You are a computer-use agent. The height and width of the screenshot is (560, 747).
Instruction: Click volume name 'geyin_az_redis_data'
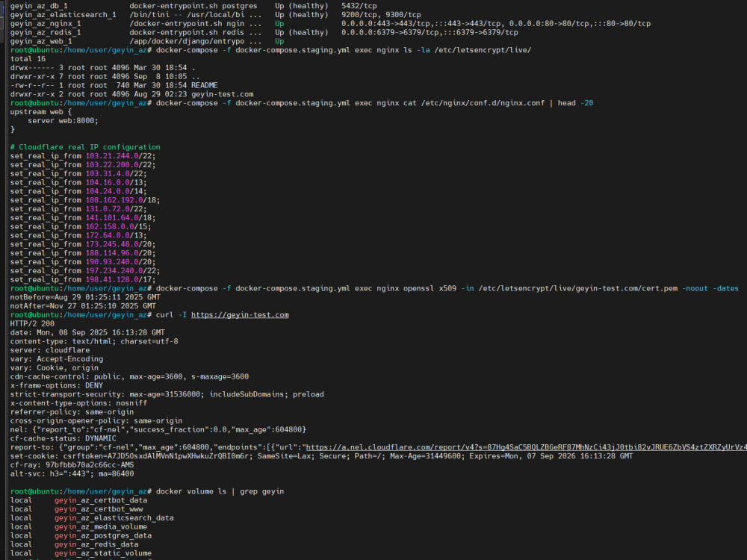coord(96,544)
